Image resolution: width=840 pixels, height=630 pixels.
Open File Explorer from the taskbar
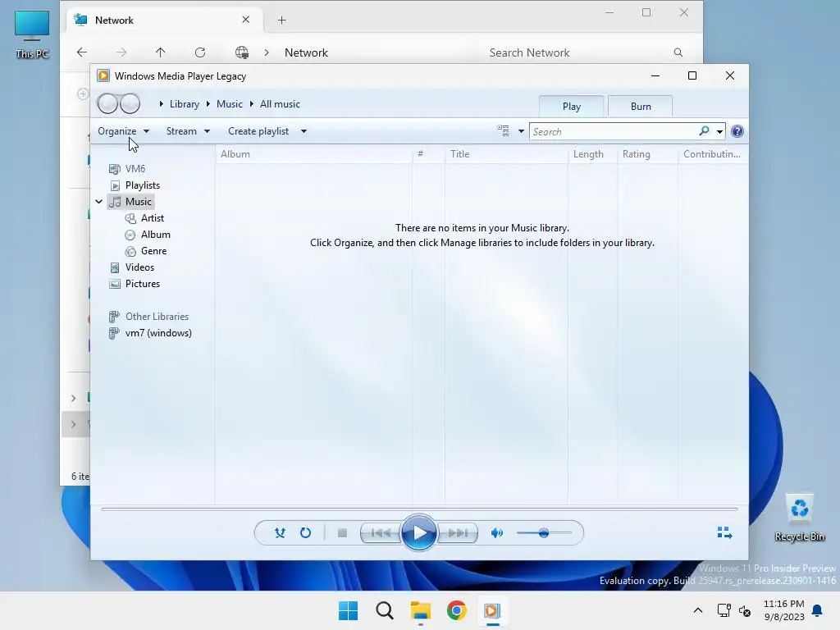click(x=421, y=610)
